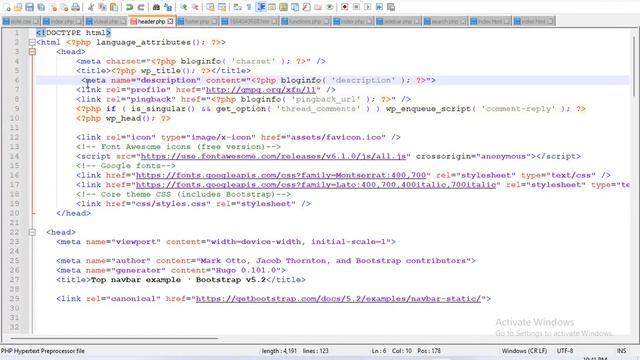Click the Redo toolbar icon

141,7
